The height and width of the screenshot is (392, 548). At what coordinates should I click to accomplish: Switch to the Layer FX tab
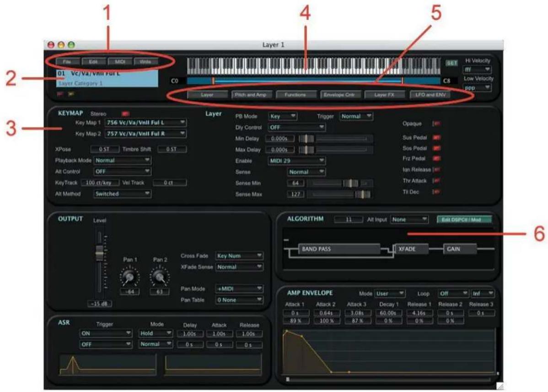click(x=384, y=95)
